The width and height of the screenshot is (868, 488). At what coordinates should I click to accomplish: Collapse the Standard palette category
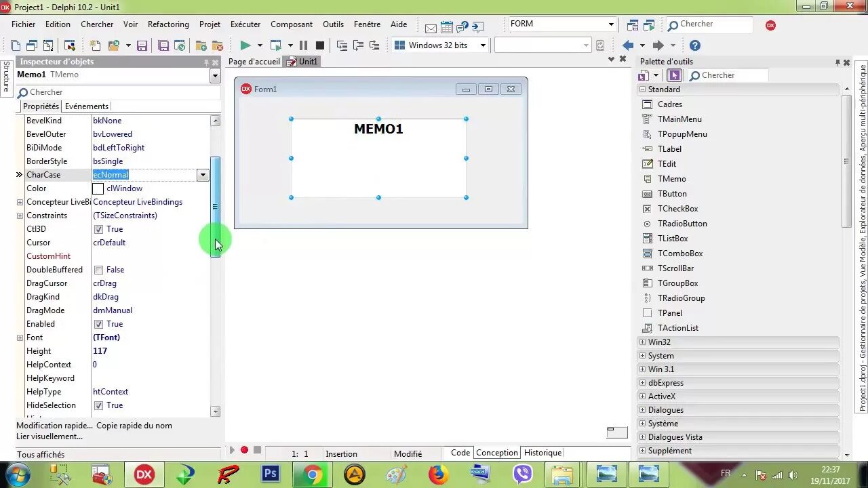[x=642, y=89]
